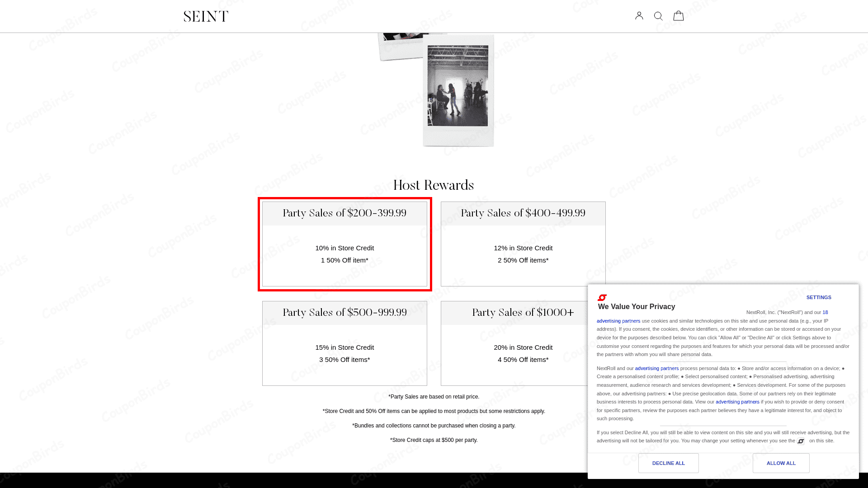Viewport: 868px width, 488px height.
Task: Open the user account icon
Action: (639, 16)
